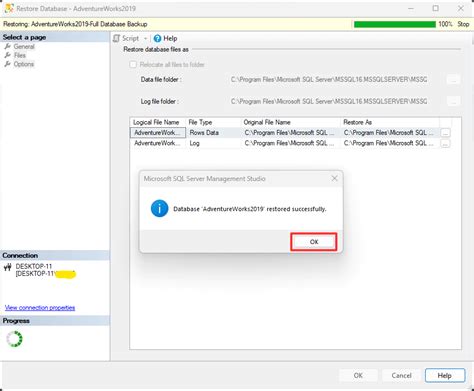Screen dimensions: 474x391
Task: Click the spinning progress indicator icon
Action: tap(14, 339)
